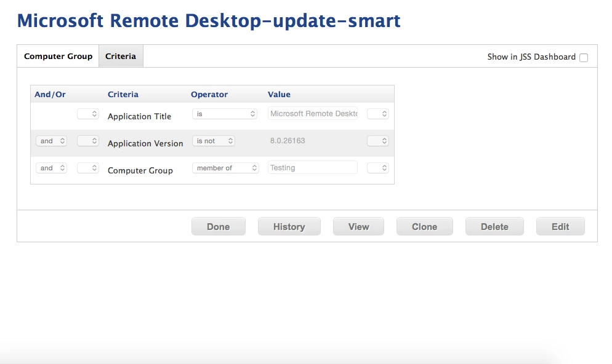Image resolution: width=612 pixels, height=364 pixels.
Task: Open the History button
Action: (x=289, y=226)
